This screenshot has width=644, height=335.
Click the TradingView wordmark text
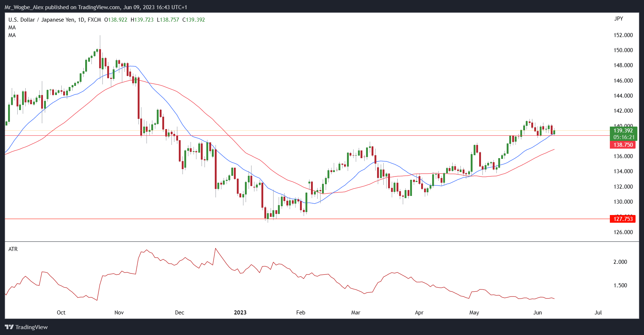point(32,327)
